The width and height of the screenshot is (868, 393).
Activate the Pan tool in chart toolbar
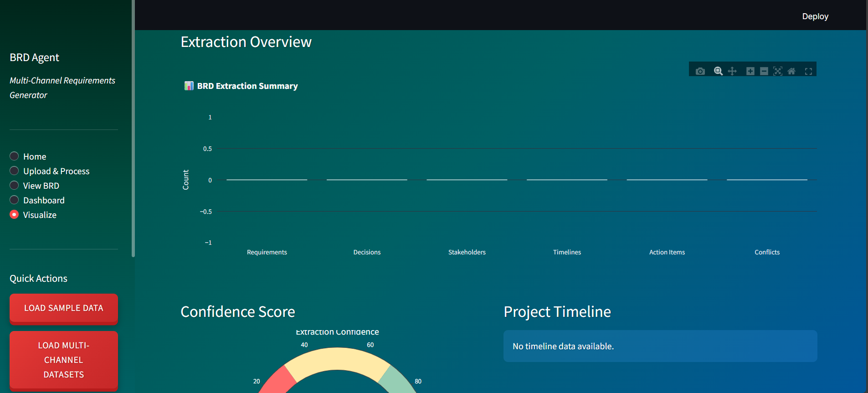732,71
